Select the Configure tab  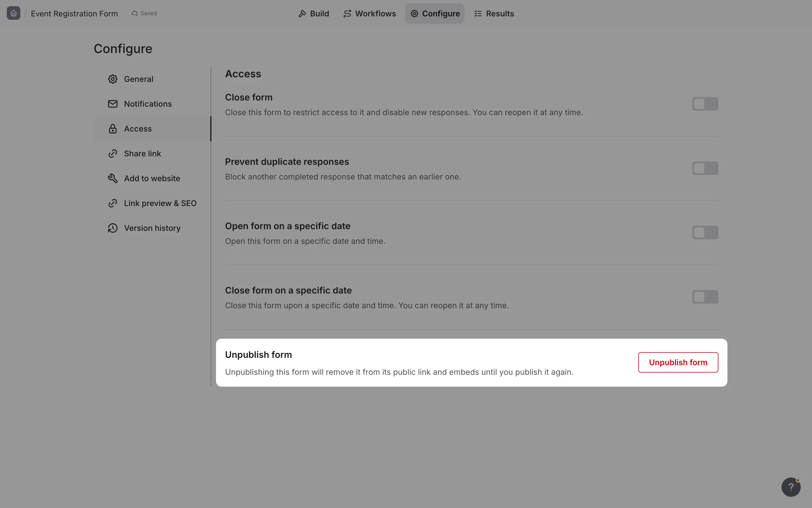click(x=434, y=14)
